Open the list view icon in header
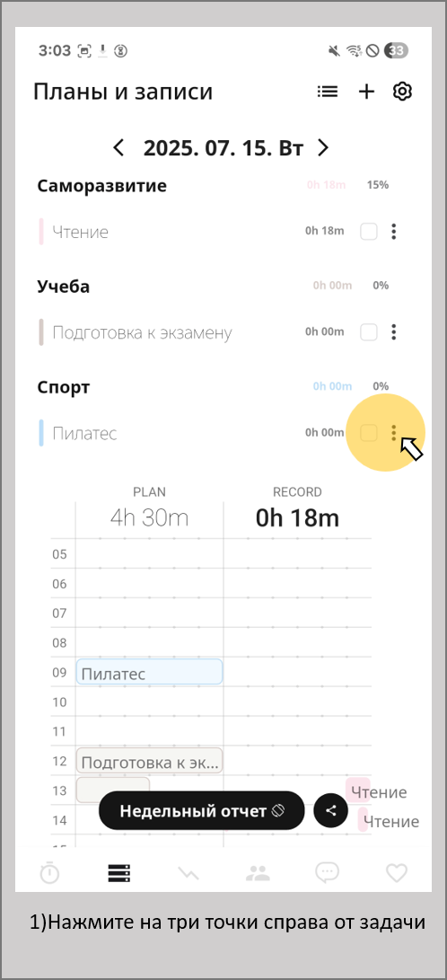The image size is (447, 980). [x=327, y=92]
